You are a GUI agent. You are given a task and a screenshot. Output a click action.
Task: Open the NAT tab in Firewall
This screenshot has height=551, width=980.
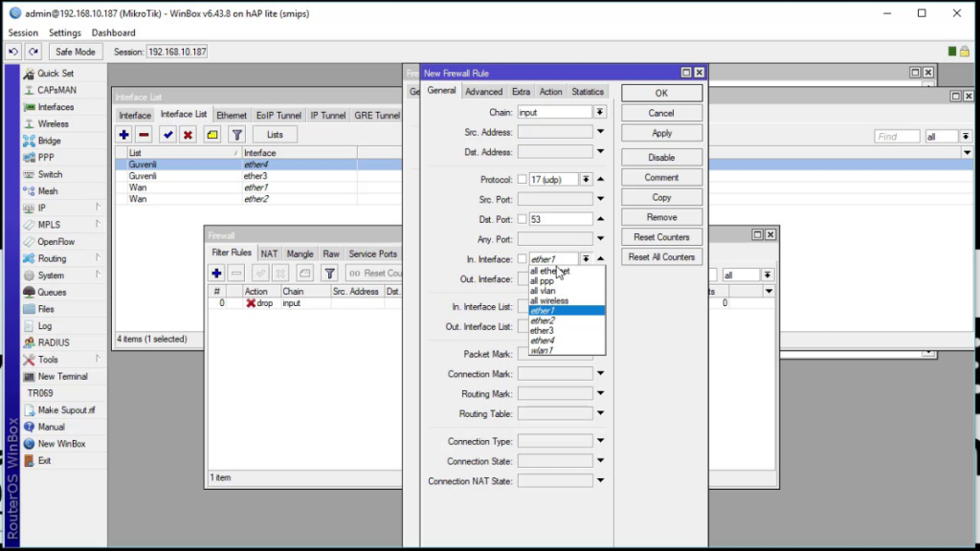269,253
